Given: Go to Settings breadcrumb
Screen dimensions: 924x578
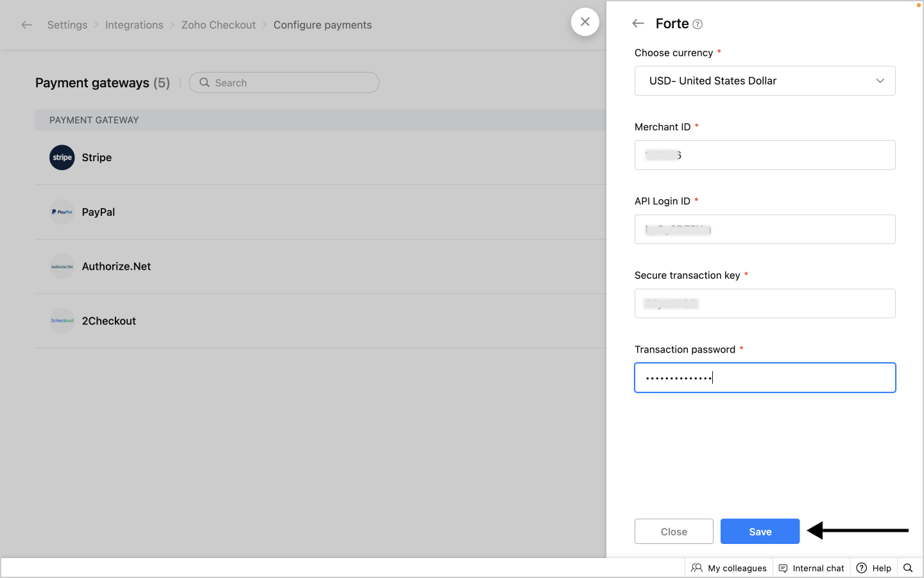Looking at the screenshot, I should 67,25.
